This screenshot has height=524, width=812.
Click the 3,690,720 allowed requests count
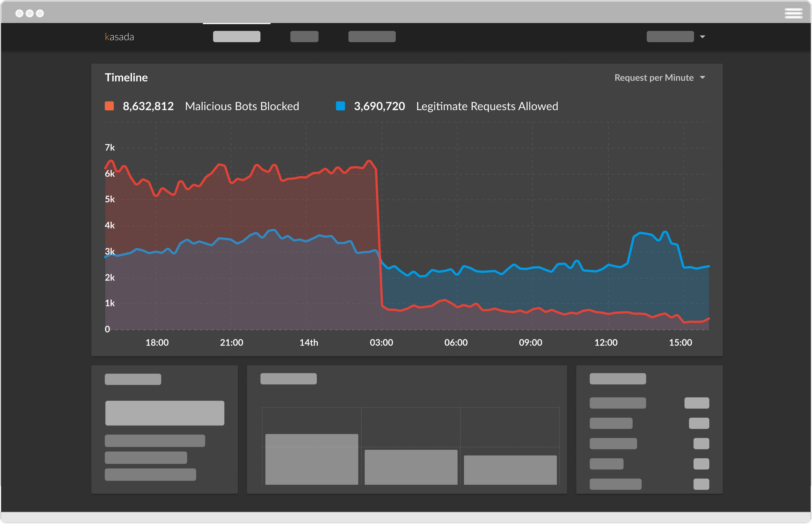tap(379, 106)
